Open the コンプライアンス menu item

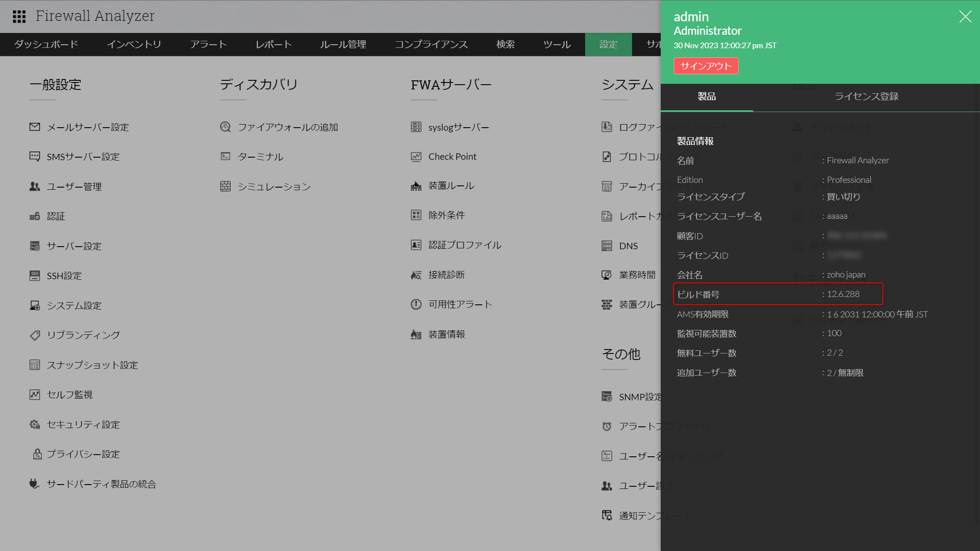pyautogui.click(x=431, y=44)
